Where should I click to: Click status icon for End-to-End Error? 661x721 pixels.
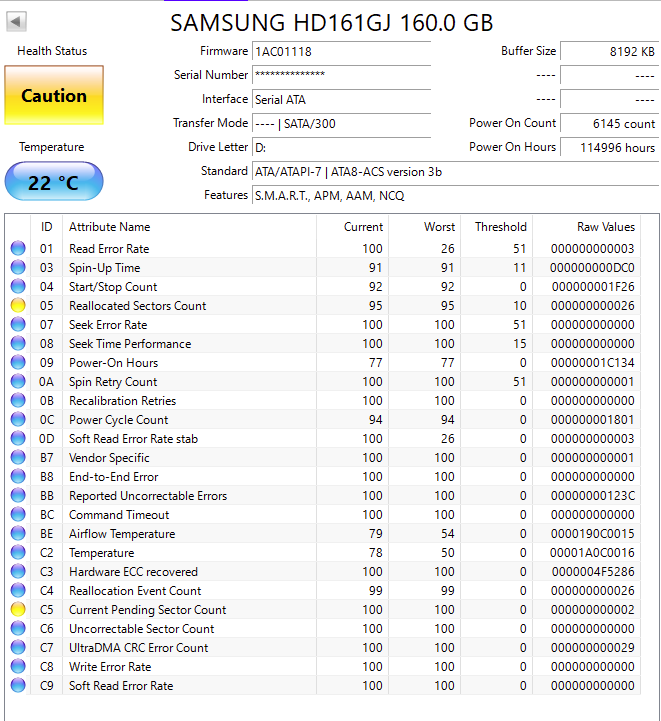[18, 476]
